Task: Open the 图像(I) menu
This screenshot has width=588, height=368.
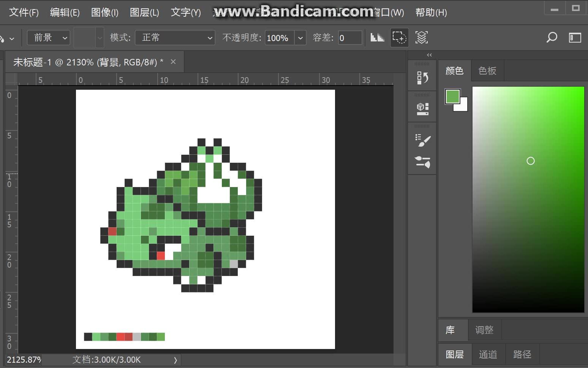Action: coord(105,13)
